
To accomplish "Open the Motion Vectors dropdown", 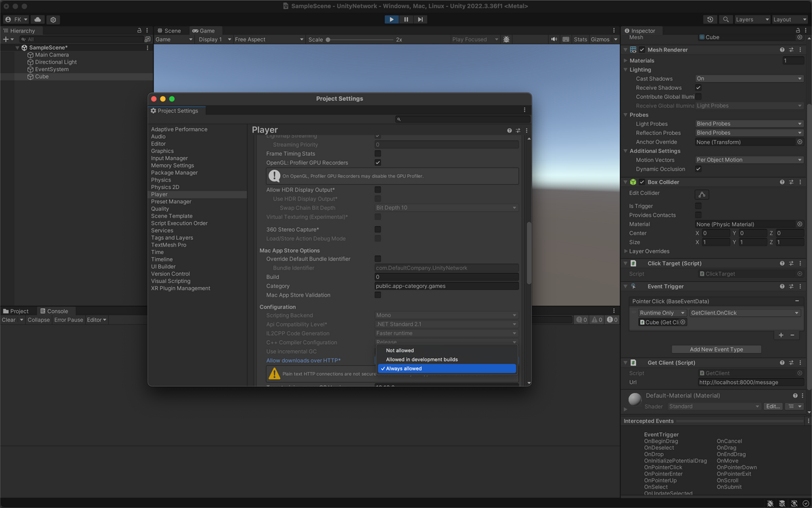I will (749, 160).
